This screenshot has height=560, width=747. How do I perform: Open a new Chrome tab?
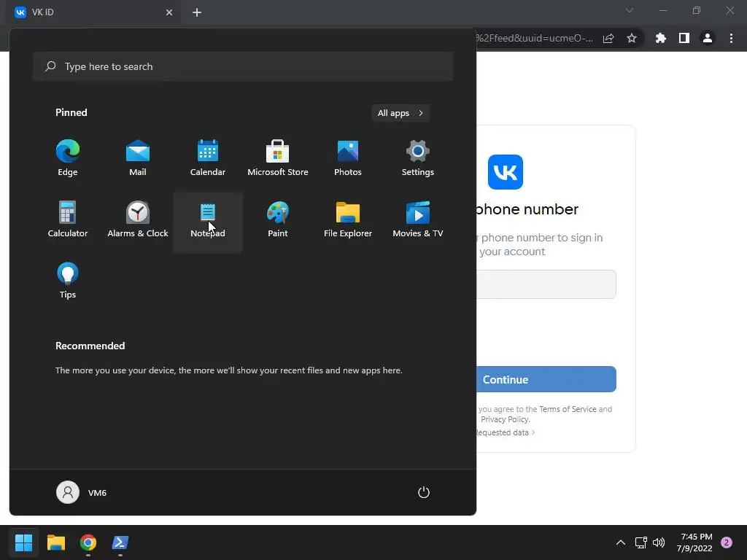coord(197,12)
